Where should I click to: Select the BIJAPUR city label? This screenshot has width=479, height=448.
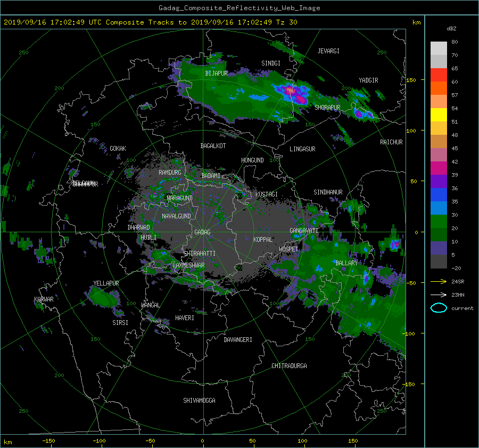[x=216, y=74]
